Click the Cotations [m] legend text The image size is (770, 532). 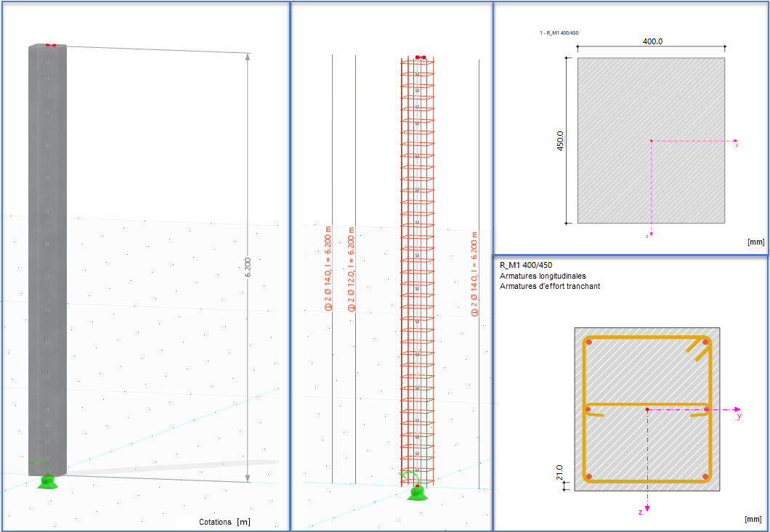coord(224,522)
